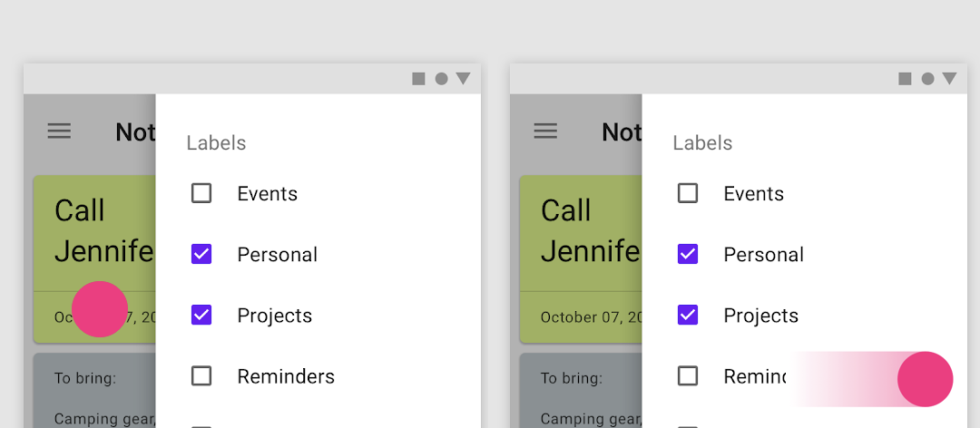Click the circle icon in right status bar
The height and width of the screenshot is (428, 980).
pos(927,79)
